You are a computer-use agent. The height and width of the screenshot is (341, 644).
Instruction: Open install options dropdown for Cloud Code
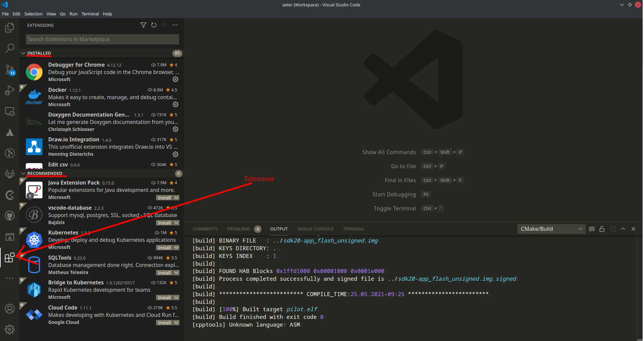pyautogui.click(x=176, y=323)
